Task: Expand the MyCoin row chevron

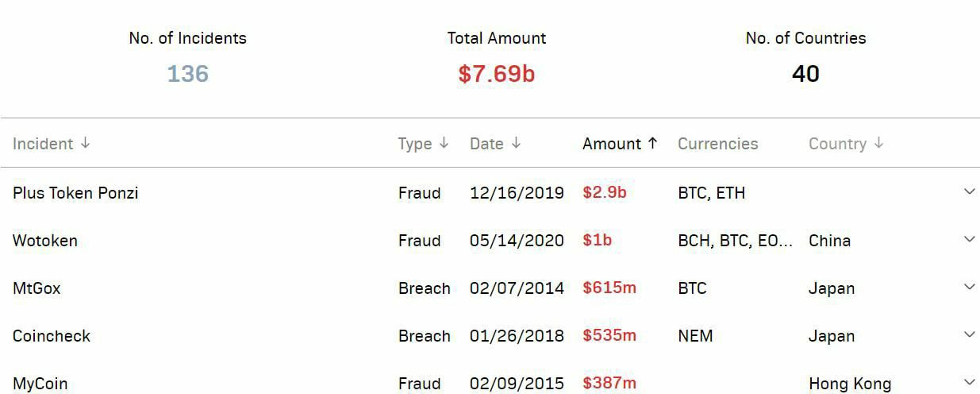Action: [969, 382]
